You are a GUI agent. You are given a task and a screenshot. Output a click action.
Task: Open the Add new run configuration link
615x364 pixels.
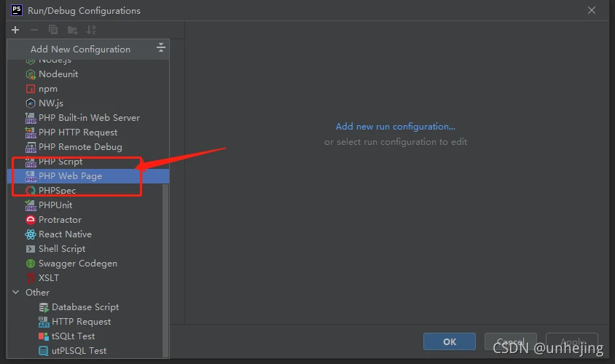pos(396,127)
